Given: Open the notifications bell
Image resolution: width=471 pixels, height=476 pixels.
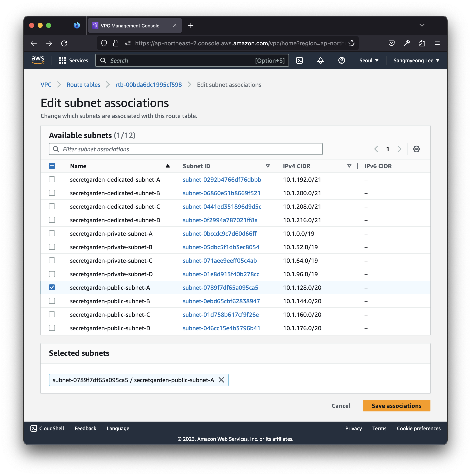Looking at the screenshot, I should [320, 60].
